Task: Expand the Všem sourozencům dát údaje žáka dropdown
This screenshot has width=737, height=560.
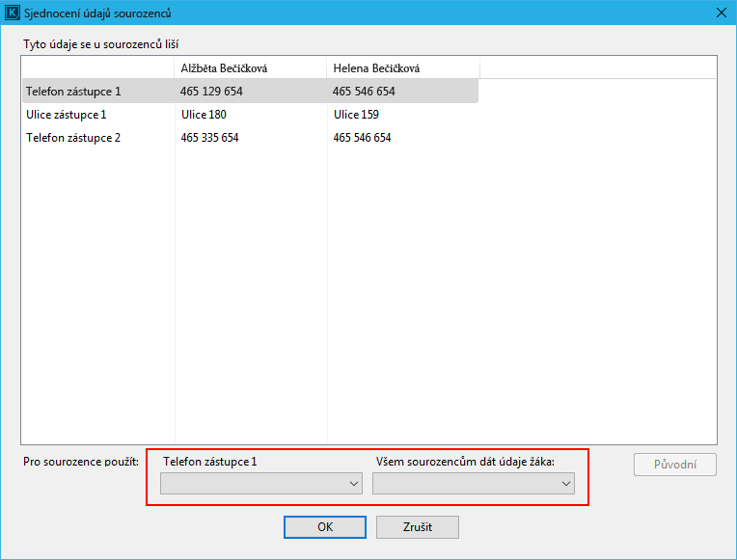Action: [473, 484]
